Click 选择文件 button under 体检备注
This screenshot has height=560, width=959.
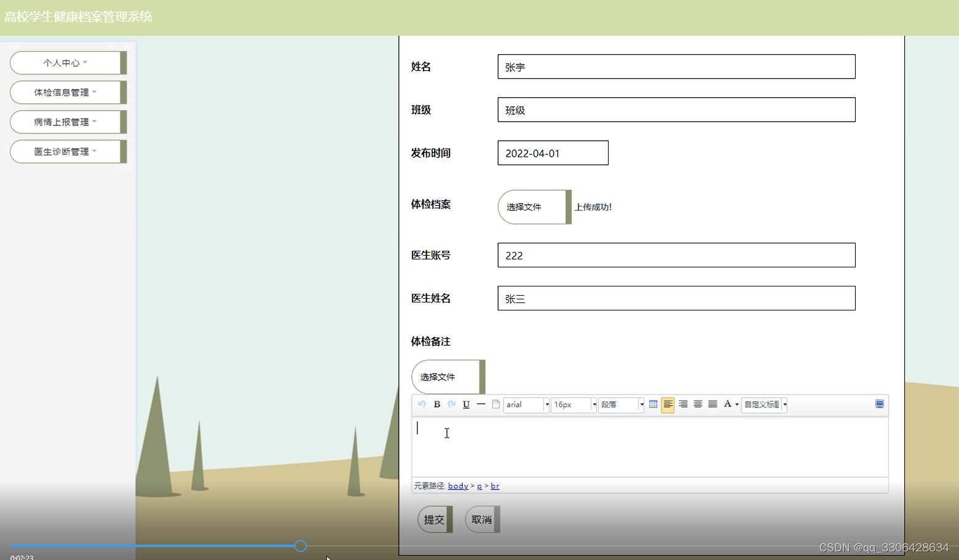448,377
